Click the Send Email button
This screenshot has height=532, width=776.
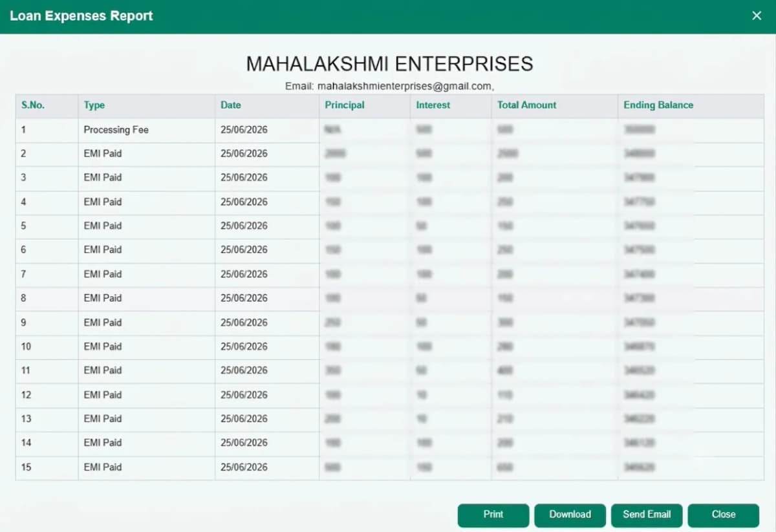[x=647, y=515]
